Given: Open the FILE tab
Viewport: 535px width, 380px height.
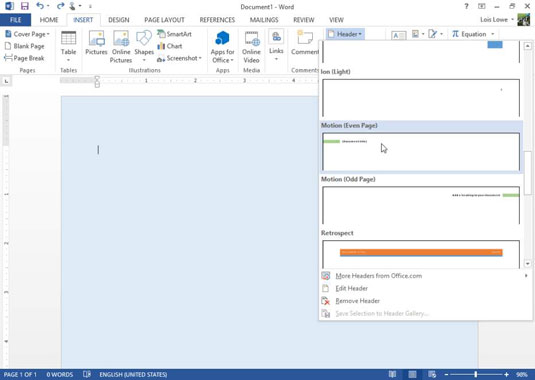Looking at the screenshot, I should click(15, 20).
